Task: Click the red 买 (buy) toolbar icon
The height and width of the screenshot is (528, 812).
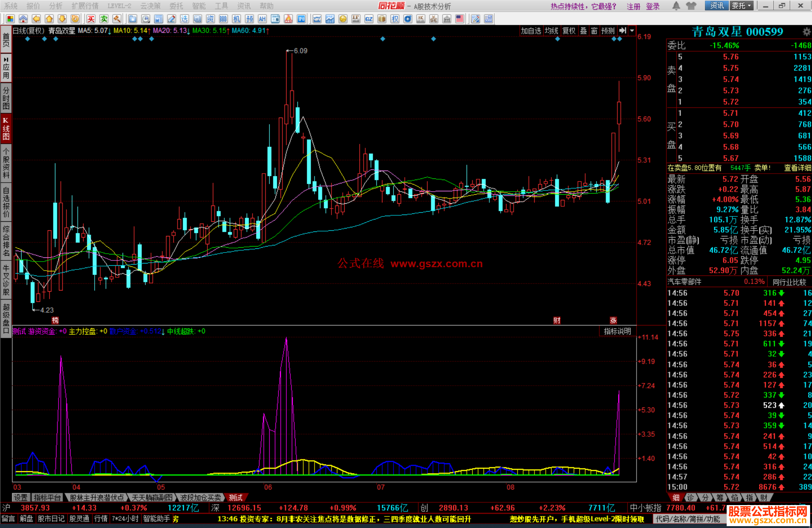Action: point(91,19)
